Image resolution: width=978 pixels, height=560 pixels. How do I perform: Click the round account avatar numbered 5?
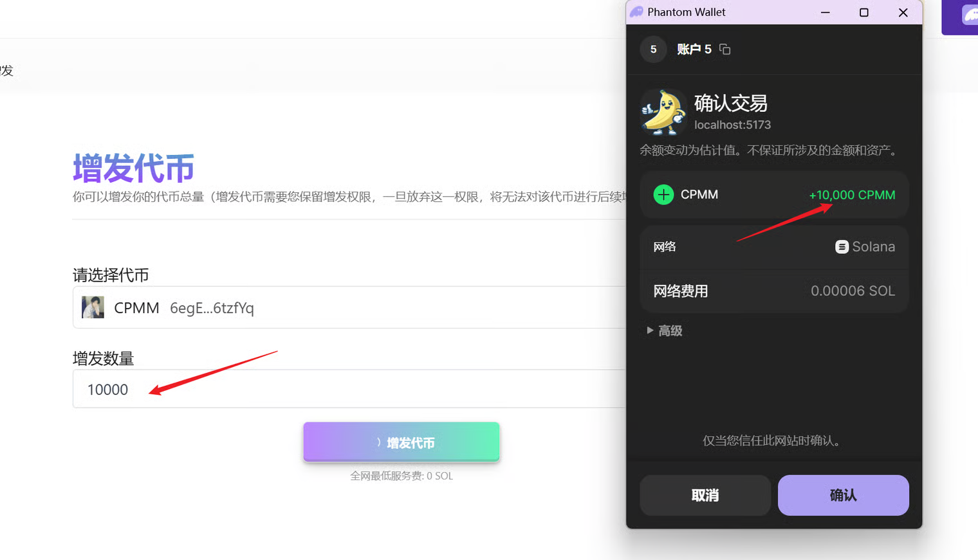[653, 50]
